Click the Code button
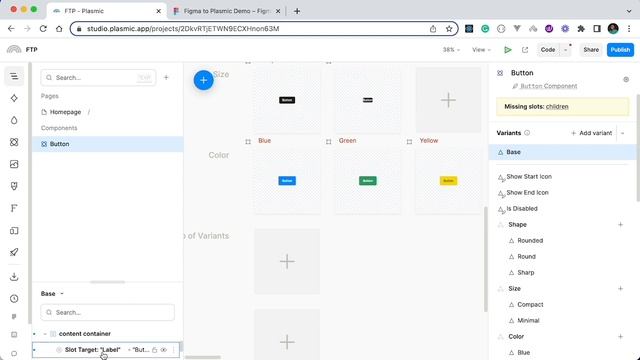The image size is (640, 360). (548, 50)
